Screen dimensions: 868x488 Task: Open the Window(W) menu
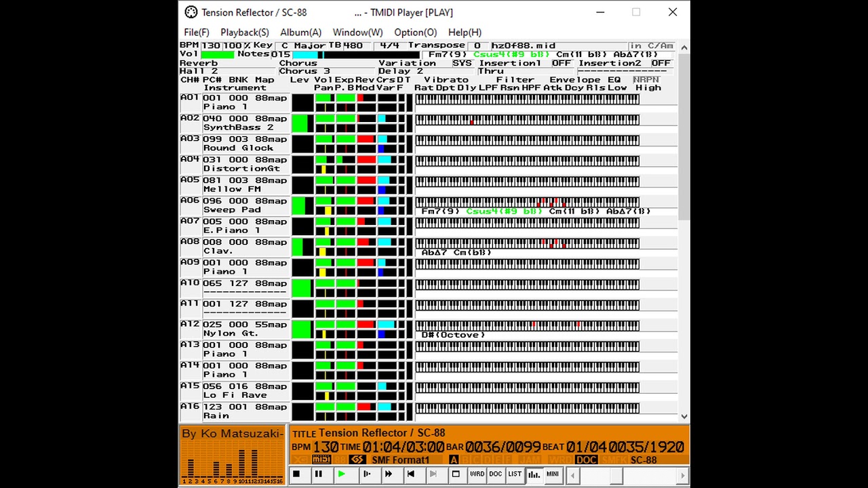click(357, 32)
